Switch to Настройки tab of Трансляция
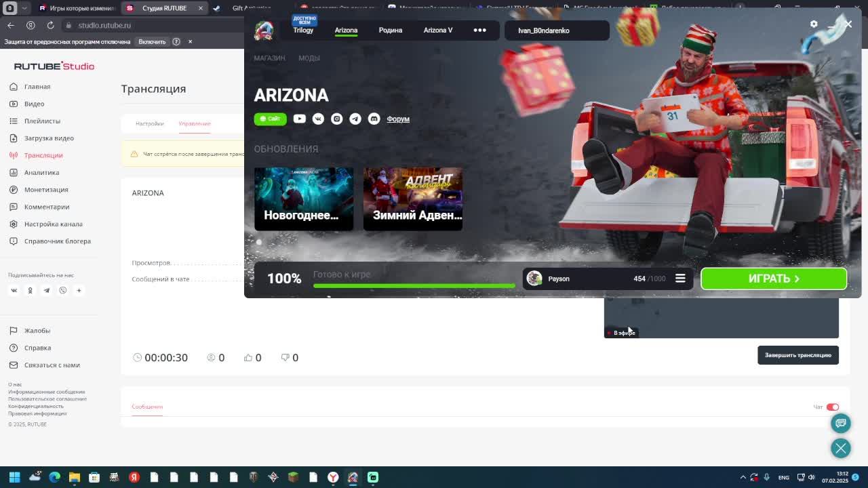The image size is (868, 488). click(x=149, y=123)
